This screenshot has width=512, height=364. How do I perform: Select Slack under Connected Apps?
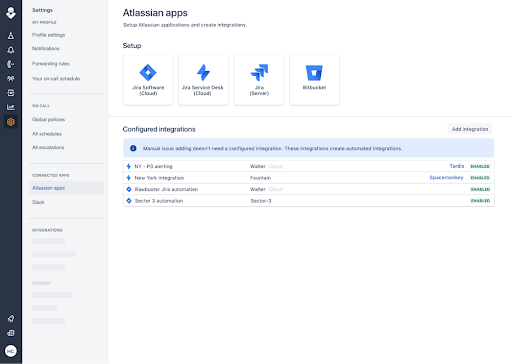point(38,202)
